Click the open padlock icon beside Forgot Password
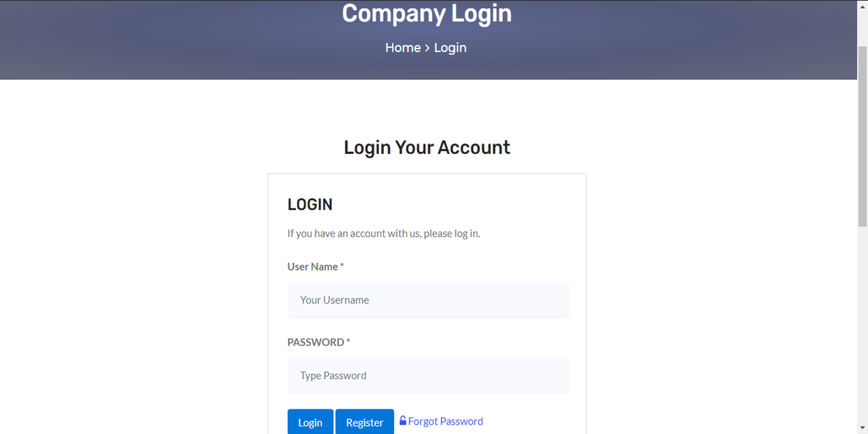The image size is (868, 434). 403,420
